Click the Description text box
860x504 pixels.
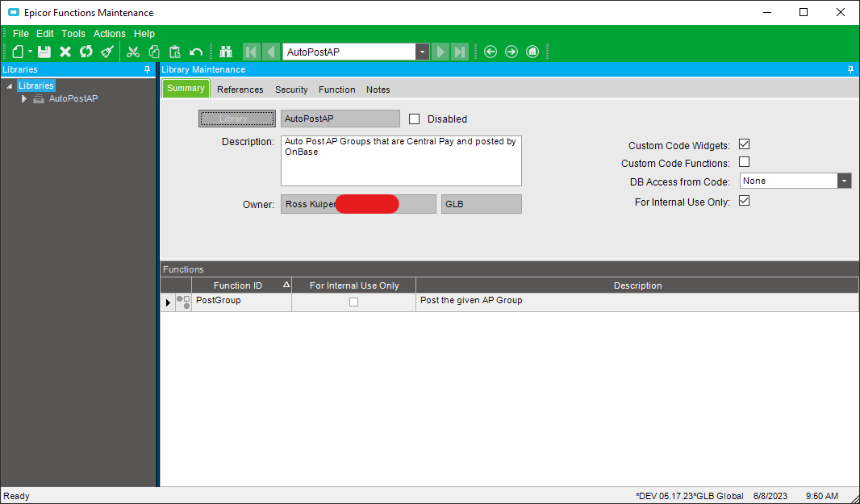(401, 160)
